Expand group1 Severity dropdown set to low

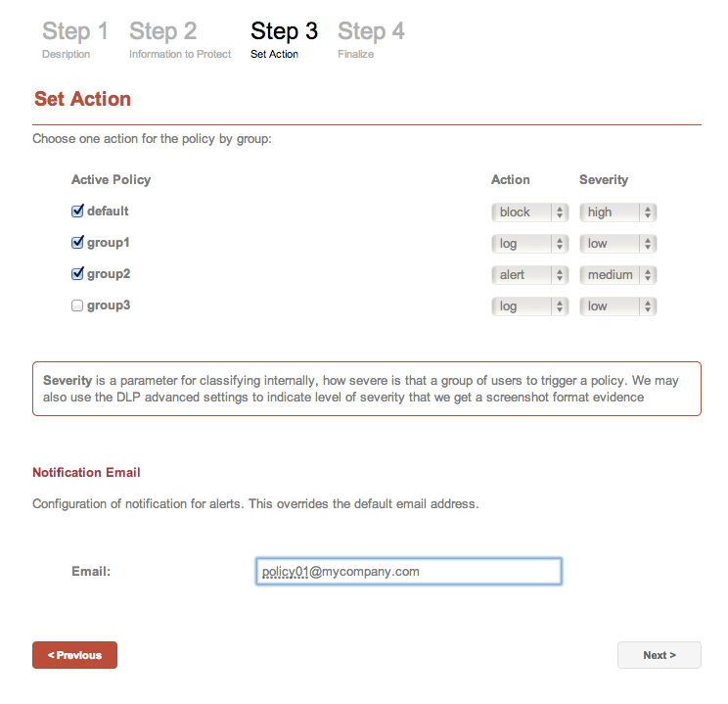618,244
